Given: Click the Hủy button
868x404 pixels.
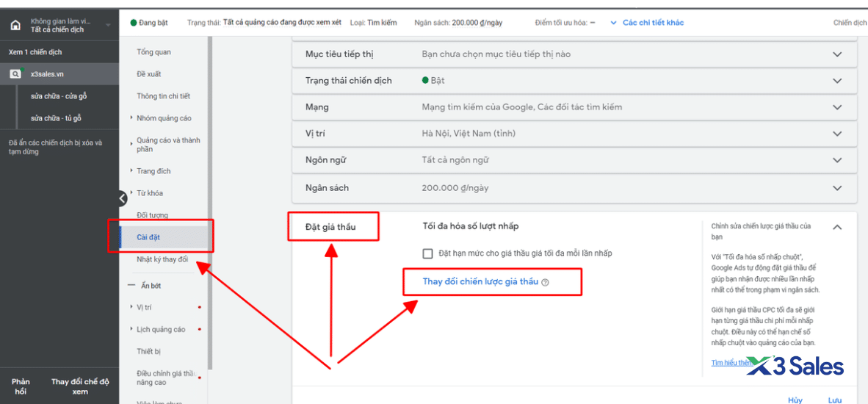Looking at the screenshot, I should [795, 400].
